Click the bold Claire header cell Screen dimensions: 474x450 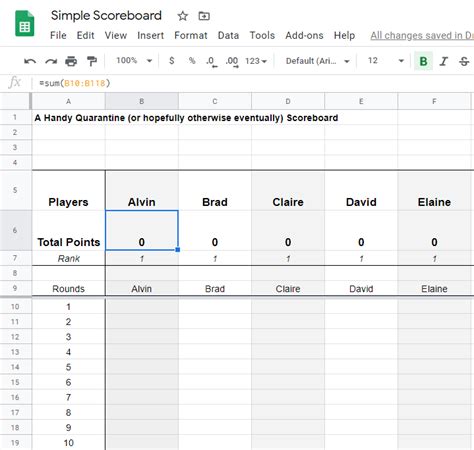click(x=288, y=190)
